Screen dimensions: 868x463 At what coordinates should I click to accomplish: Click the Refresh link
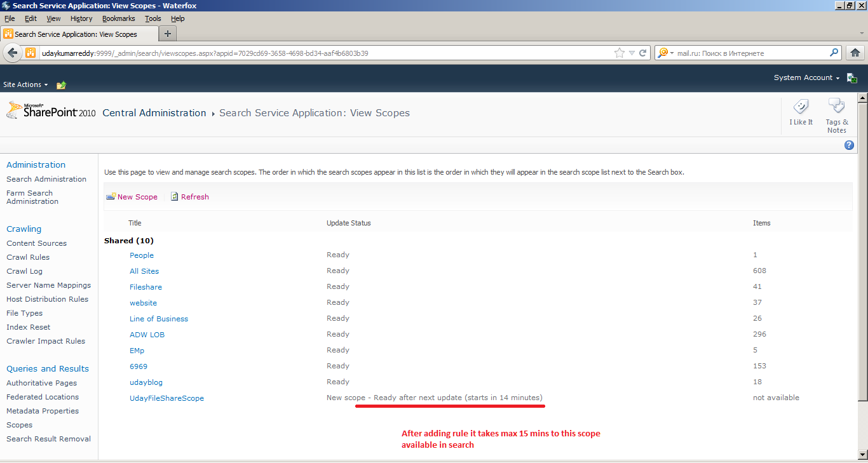click(195, 197)
